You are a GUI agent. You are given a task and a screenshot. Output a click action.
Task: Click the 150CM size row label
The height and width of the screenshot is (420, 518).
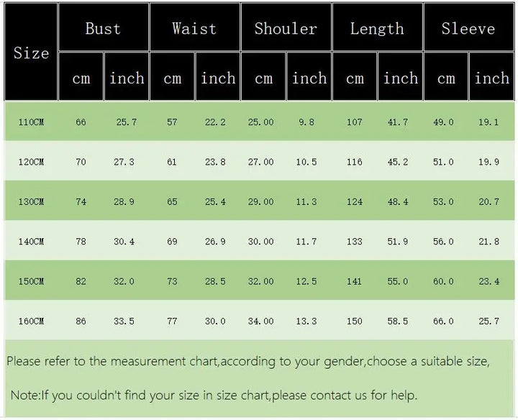(x=31, y=281)
